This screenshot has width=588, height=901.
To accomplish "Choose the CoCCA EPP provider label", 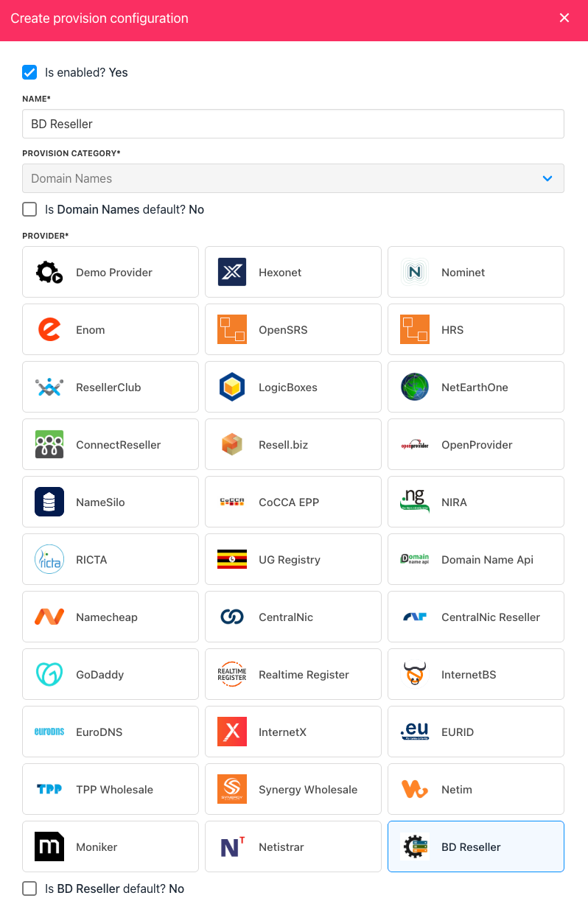I will click(289, 502).
